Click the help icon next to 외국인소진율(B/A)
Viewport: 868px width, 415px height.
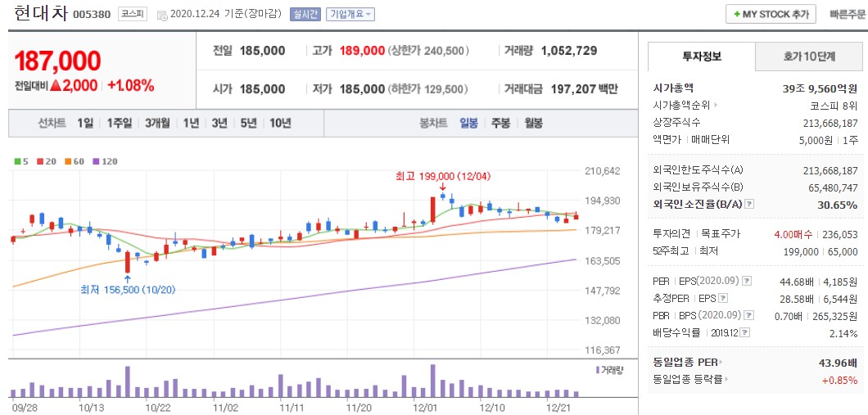click(749, 205)
